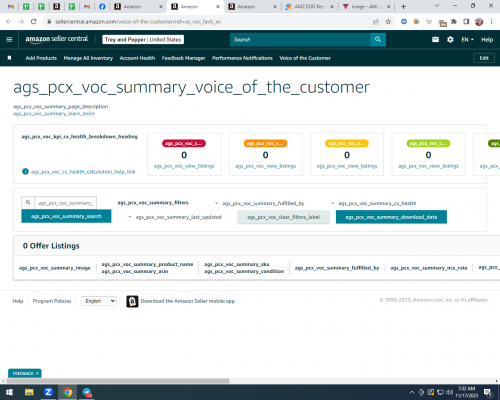Click the Trey and Pepper United States account switcher
The image size is (500, 400).
point(143,40)
